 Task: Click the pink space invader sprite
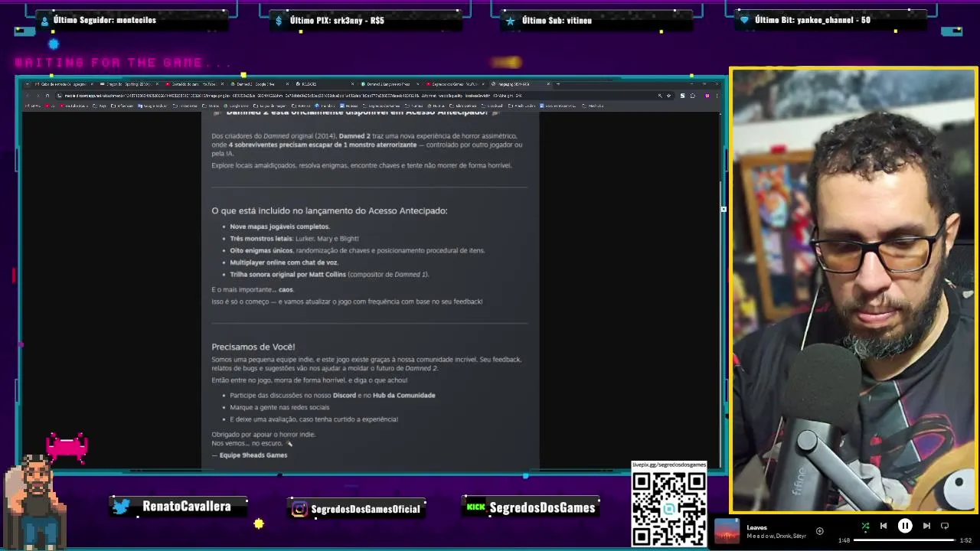coord(67,448)
